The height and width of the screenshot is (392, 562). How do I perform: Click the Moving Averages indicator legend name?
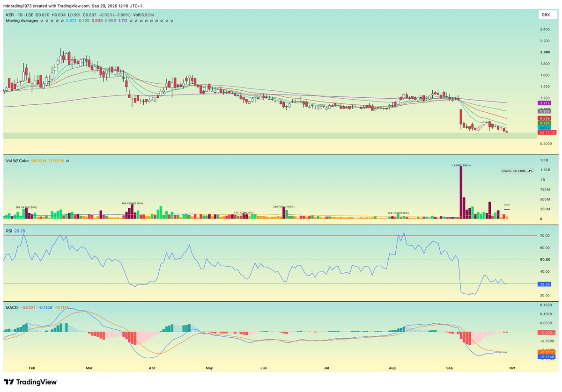pos(22,21)
